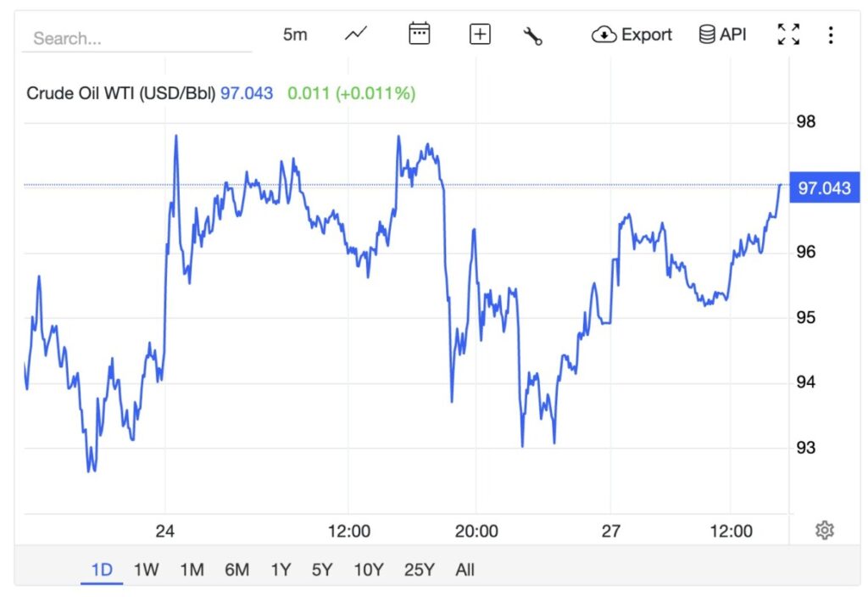Switch to the 1M time range
The image size is (868, 597).
tap(192, 570)
